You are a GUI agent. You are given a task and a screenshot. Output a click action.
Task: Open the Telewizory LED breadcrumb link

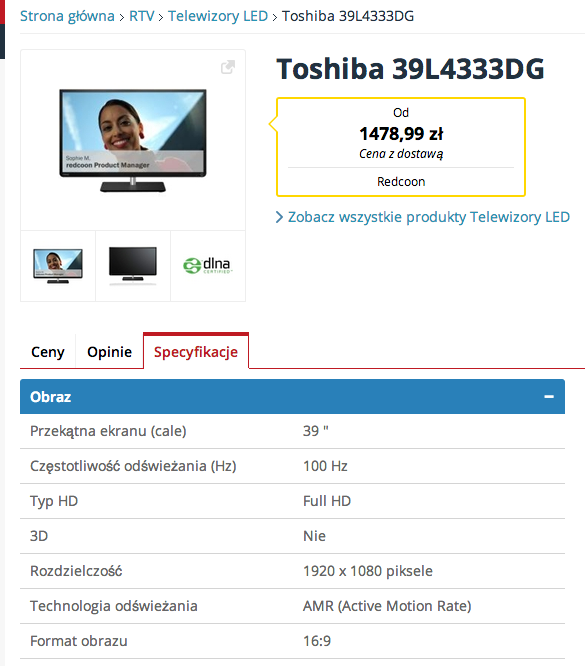coord(218,16)
